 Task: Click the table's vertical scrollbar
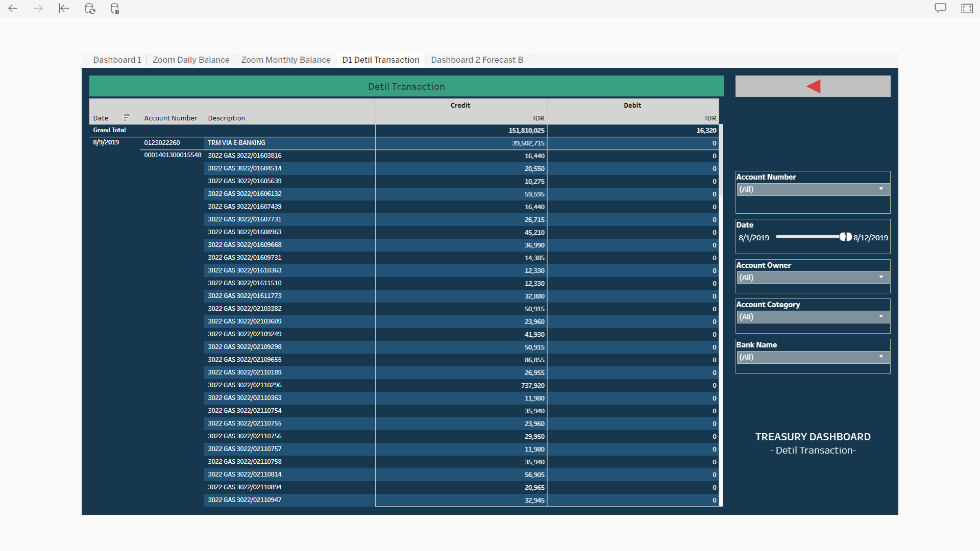[721, 306]
